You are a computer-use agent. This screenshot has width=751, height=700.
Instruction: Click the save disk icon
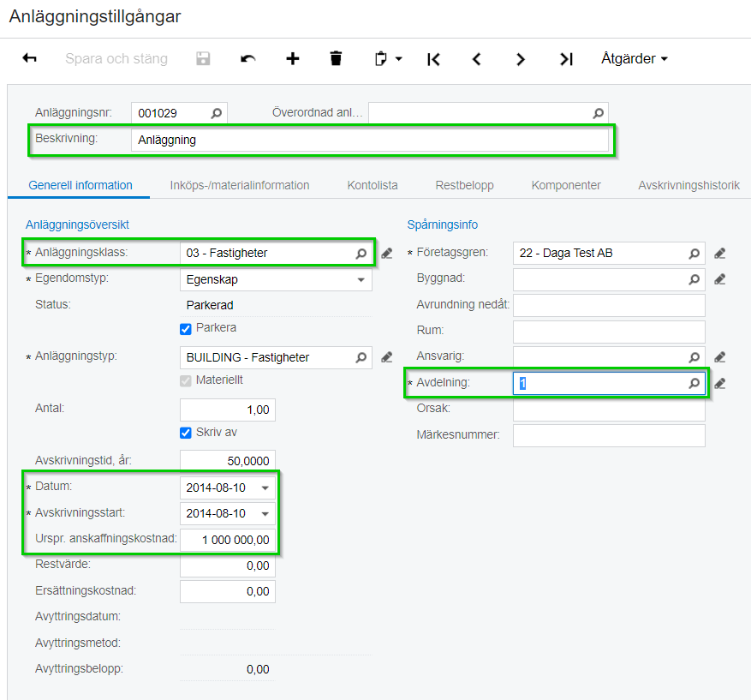203,58
